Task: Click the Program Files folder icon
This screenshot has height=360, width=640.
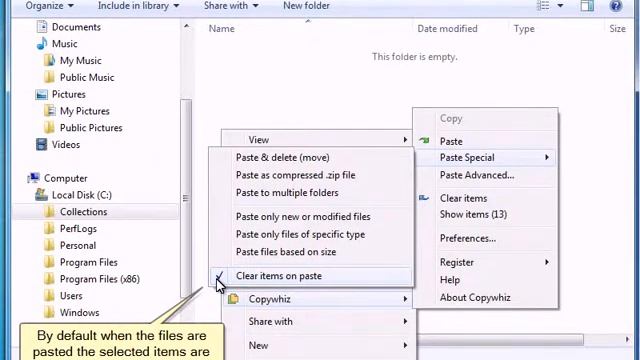Action: point(49,262)
